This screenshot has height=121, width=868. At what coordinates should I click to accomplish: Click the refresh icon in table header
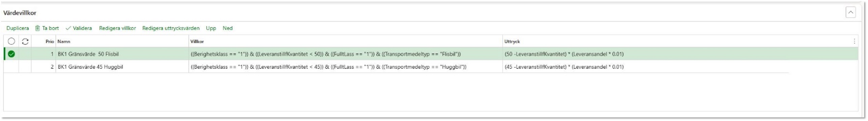(x=25, y=41)
